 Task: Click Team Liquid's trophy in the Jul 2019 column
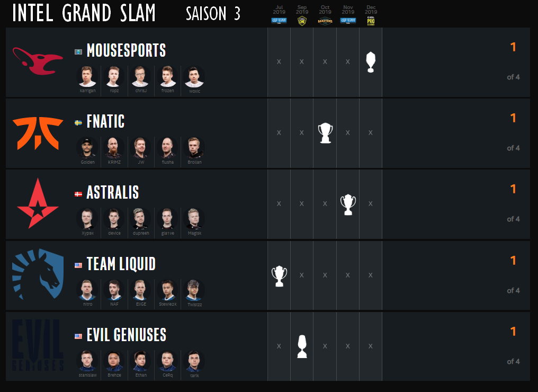(x=279, y=275)
